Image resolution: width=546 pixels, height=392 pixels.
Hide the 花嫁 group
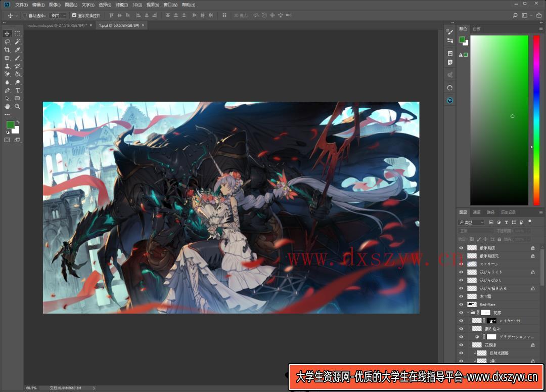click(x=461, y=313)
